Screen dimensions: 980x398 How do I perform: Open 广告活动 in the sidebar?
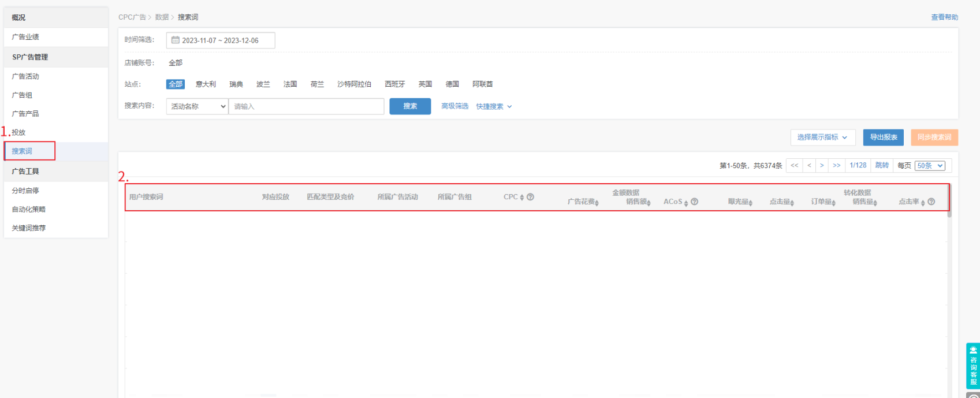tap(26, 76)
